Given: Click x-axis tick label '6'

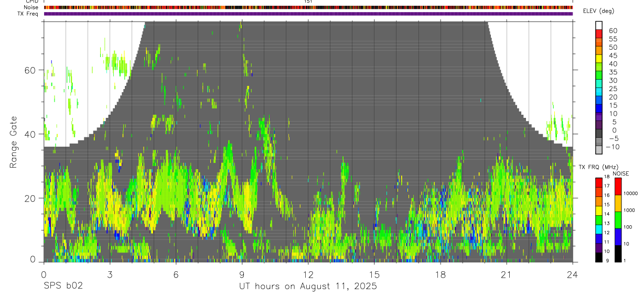Looking at the screenshot, I should (176, 274).
